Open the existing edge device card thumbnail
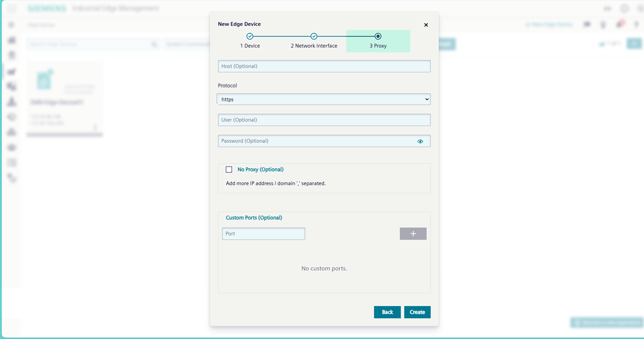Image resolution: width=644 pixels, height=339 pixels. coord(44,81)
